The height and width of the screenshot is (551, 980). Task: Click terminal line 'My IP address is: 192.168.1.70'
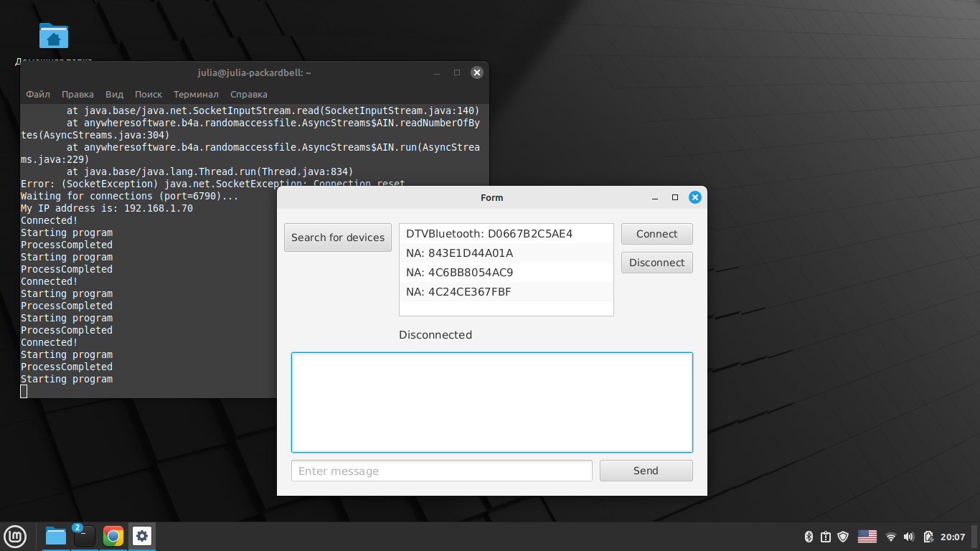(107, 208)
